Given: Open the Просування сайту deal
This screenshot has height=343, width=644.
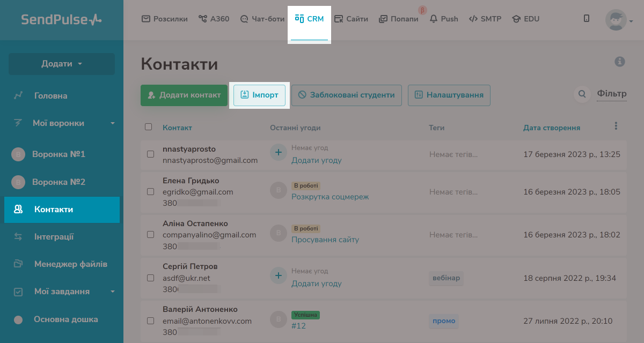Looking at the screenshot, I should tap(325, 240).
